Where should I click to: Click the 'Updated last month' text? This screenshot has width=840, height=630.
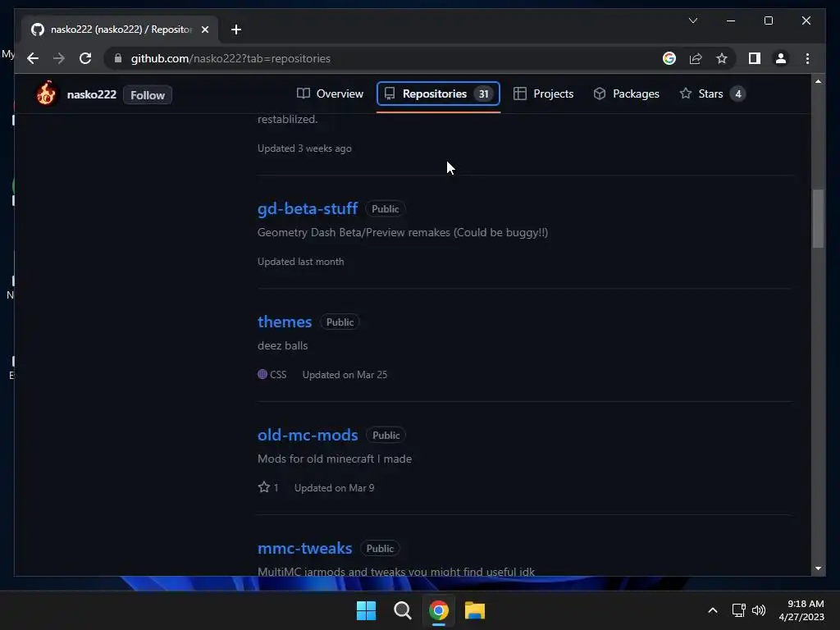pyautogui.click(x=300, y=262)
